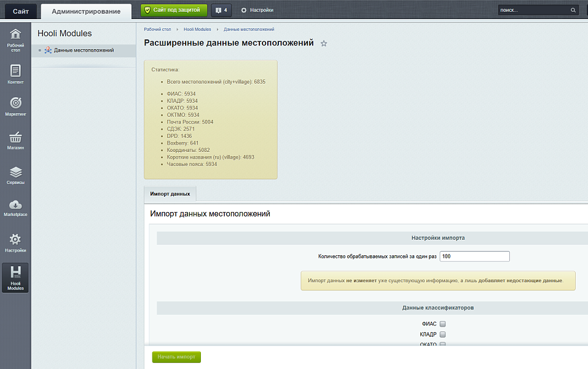Click the Сайт под защитой button
The height and width of the screenshot is (369, 588).
pyautogui.click(x=171, y=10)
